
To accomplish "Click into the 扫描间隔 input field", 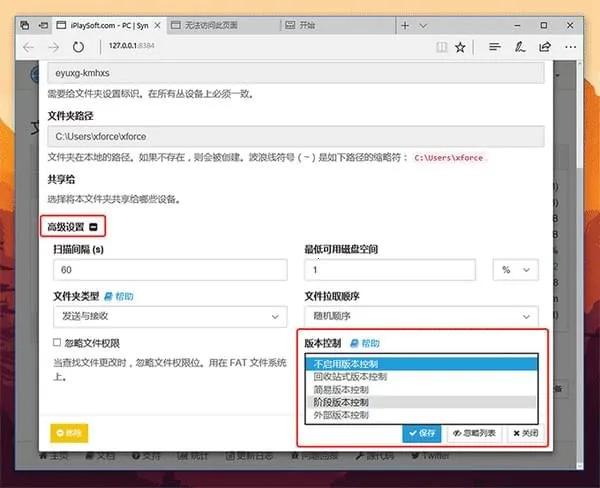I will tap(169, 270).
